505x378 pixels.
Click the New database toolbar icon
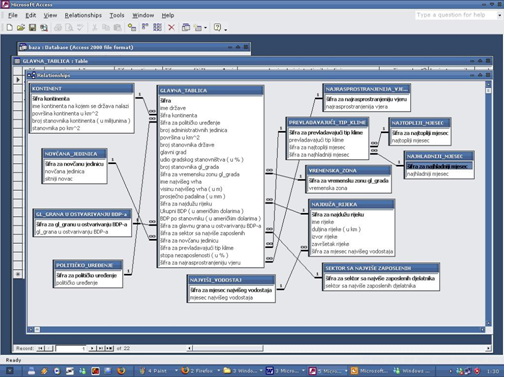[x=9, y=28]
